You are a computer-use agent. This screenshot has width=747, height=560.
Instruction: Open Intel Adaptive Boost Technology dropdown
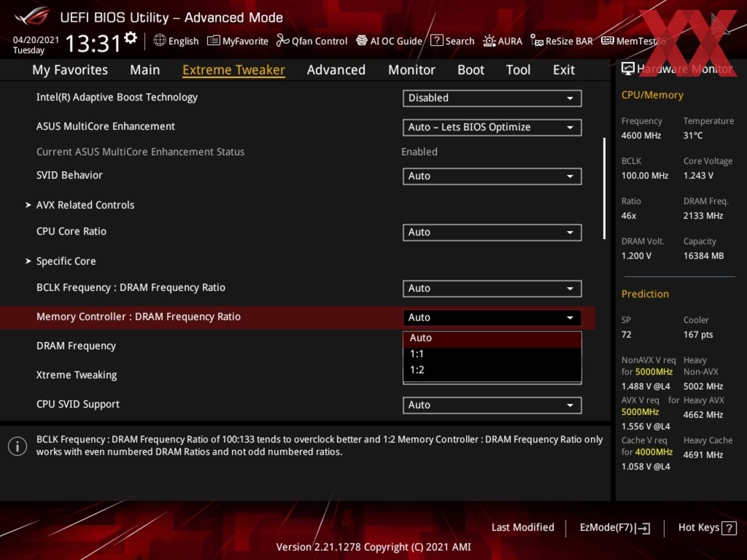pyautogui.click(x=492, y=98)
